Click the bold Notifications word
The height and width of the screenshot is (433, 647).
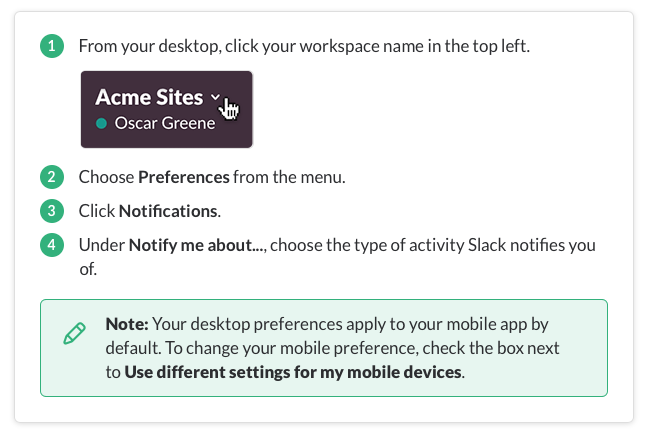(168, 211)
